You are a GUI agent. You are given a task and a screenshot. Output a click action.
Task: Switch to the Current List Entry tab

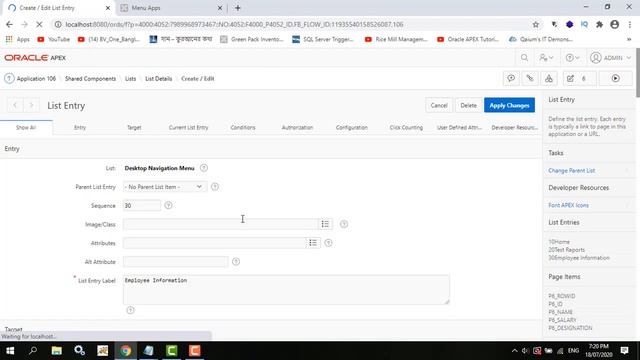[x=188, y=127]
